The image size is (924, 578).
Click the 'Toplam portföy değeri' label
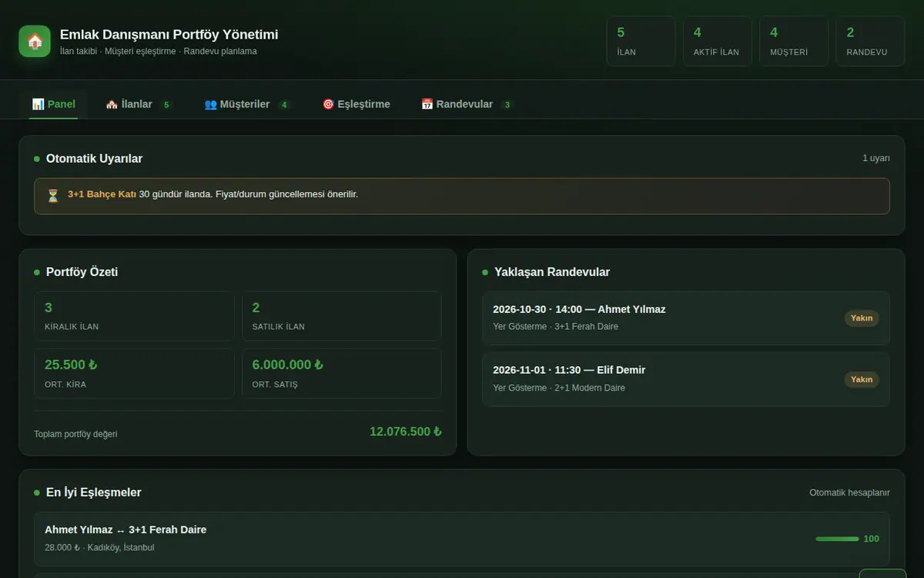[75, 434]
